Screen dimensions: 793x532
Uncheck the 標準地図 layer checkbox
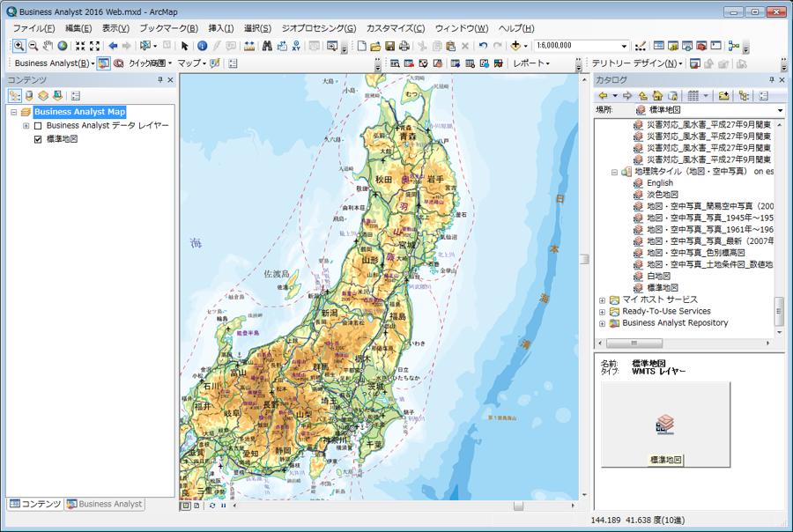pos(38,139)
